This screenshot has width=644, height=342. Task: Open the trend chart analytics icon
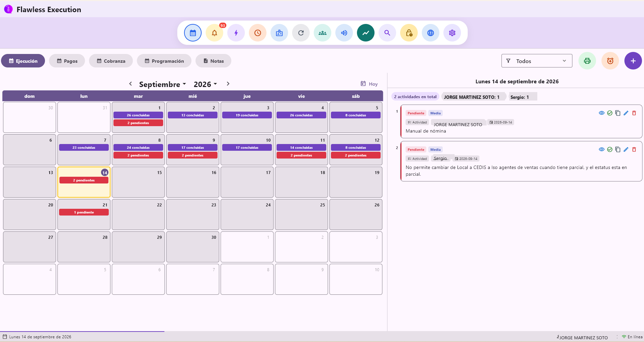(366, 33)
